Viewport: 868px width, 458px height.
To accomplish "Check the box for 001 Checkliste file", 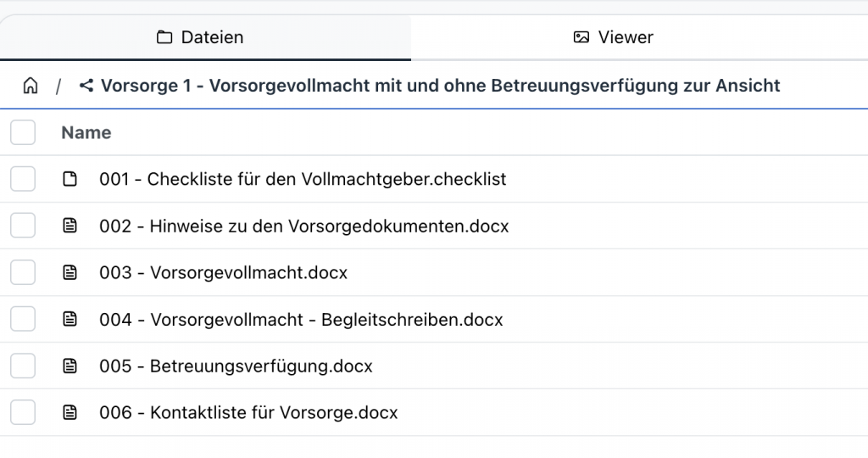I will pyautogui.click(x=23, y=179).
